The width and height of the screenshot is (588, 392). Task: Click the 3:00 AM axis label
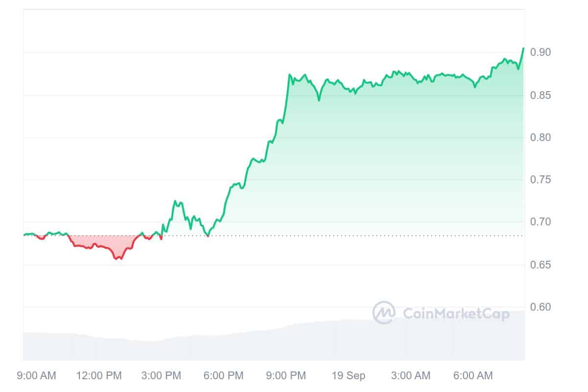point(411,376)
